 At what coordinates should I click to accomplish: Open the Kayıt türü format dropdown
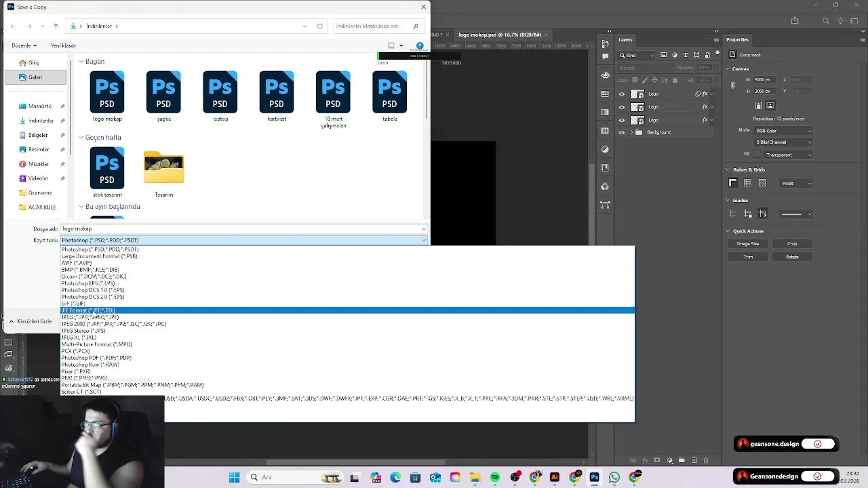[244, 240]
